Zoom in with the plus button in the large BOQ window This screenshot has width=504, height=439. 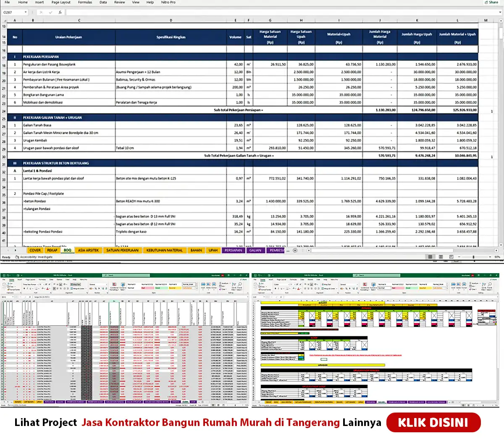coord(490,257)
